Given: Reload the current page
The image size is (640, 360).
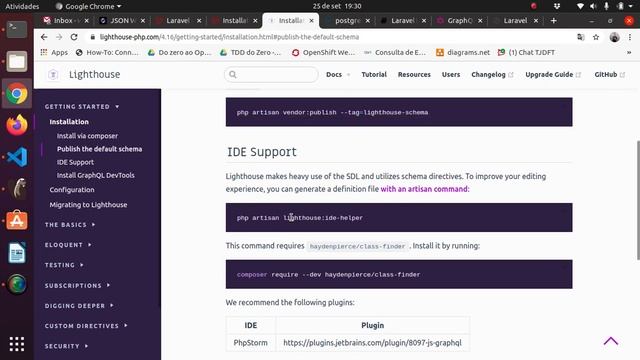Looking at the screenshot, I should click(x=74, y=37).
